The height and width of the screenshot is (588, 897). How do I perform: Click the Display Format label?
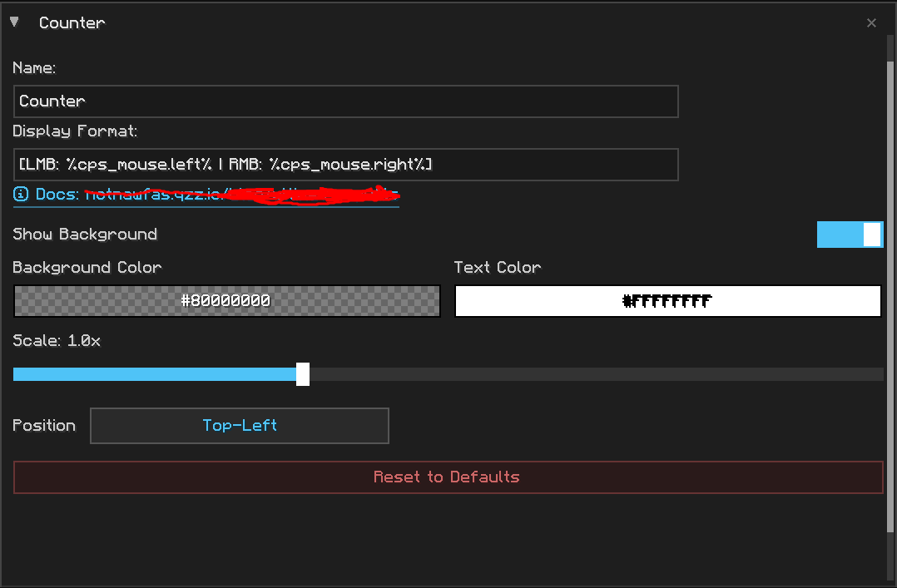click(x=75, y=131)
